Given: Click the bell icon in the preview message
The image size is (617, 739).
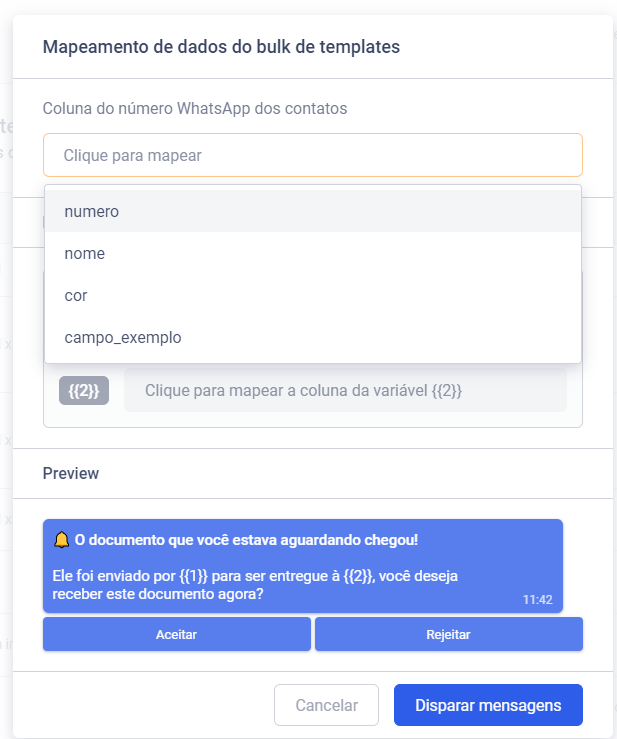Looking at the screenshot, I should 61,540.
